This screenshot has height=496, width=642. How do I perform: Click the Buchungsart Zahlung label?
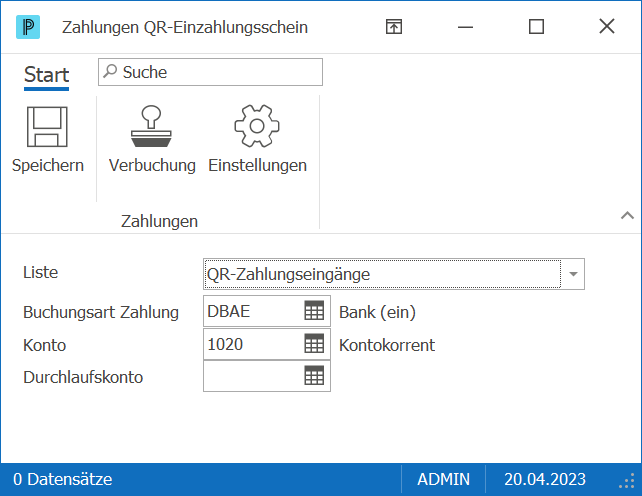101,313
